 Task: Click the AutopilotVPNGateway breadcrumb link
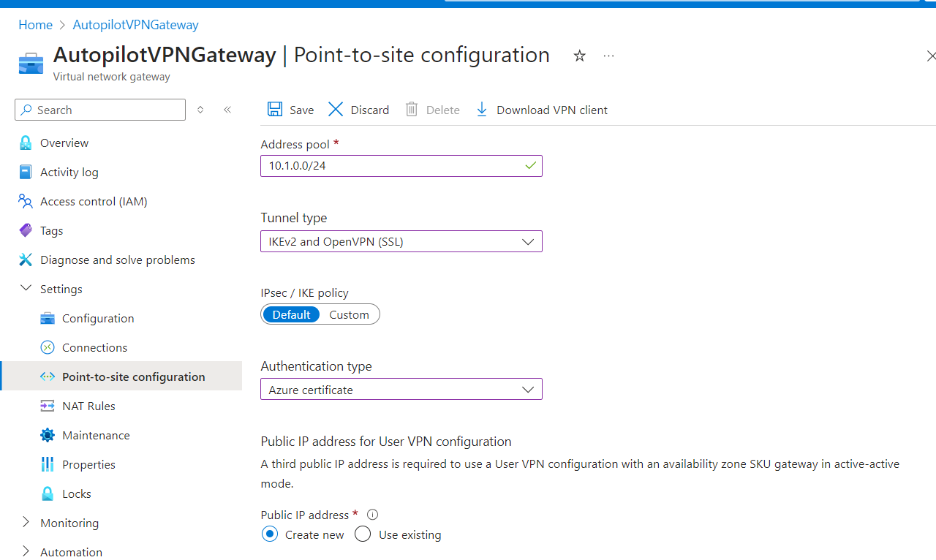[135, 25]
